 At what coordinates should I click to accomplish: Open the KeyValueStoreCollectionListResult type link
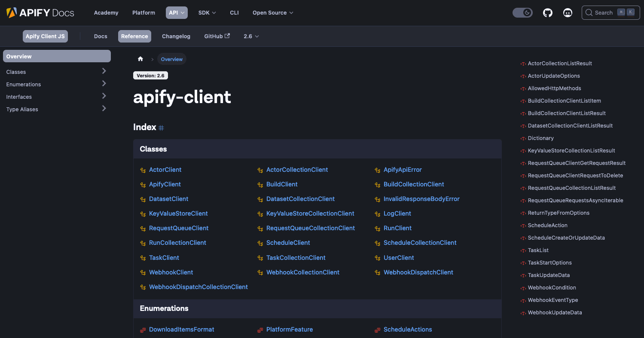tap(571, 151)
